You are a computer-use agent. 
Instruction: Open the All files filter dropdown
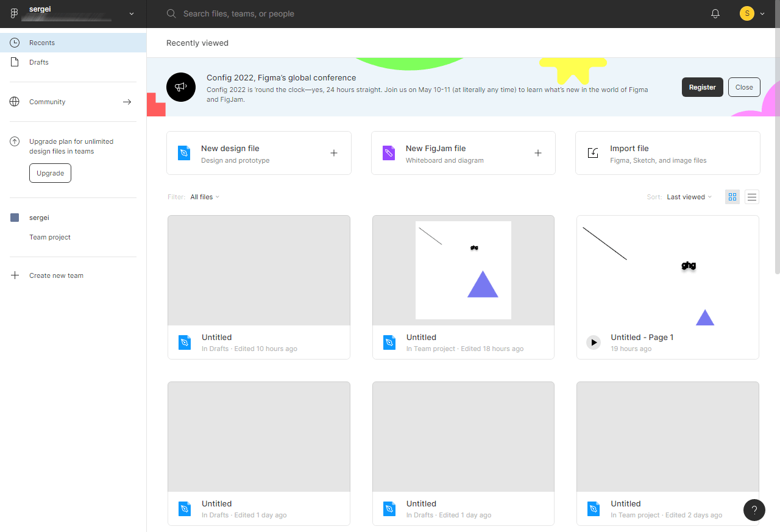pos(205,197)
